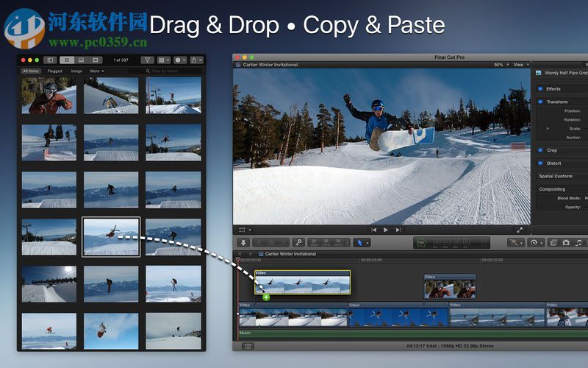Select the Image filter tab
The image size is (588, 368).
tap(76, 71)
